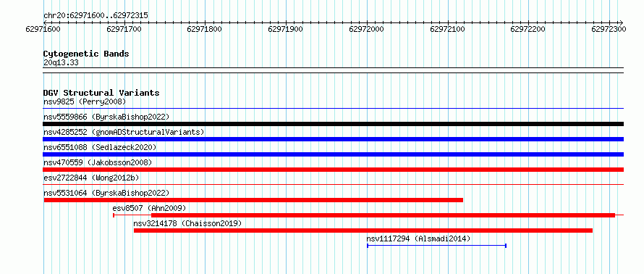Click the red nsv3214178 variant bar
Screen dimensions: 644x274
[363, 231]
